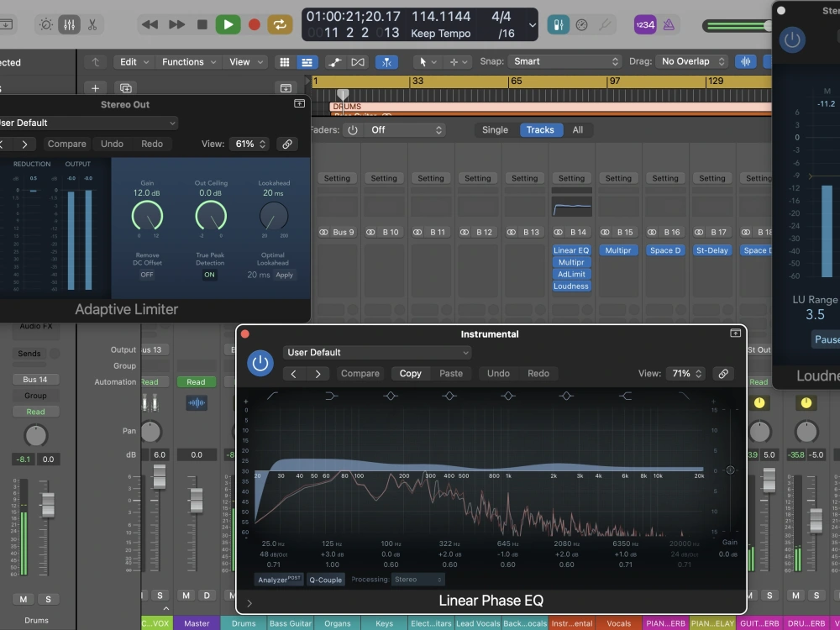Open the User Default preset menu in Adaptive Limiter
The image size is (840, 630).
[x=88, y=123]
